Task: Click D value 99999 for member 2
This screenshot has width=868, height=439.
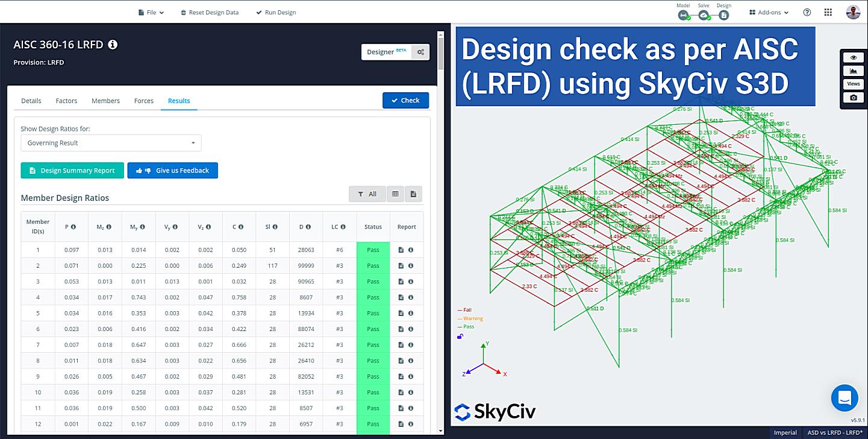Action: pos(306,266)
